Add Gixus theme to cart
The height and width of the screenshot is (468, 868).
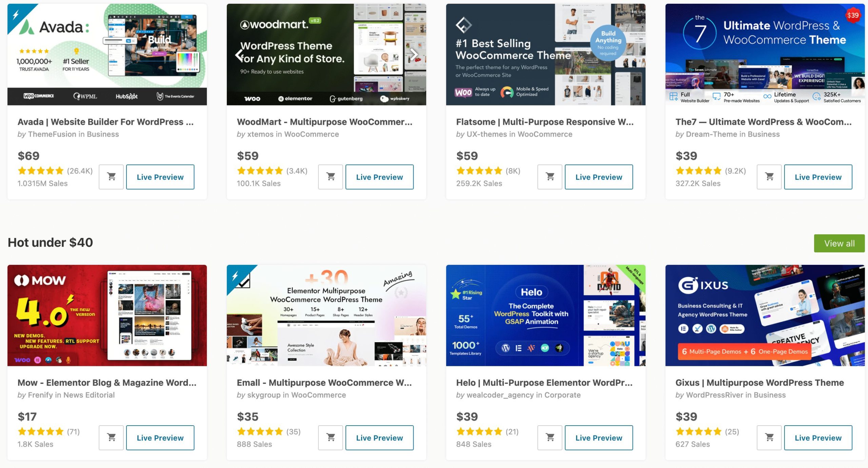tap(769, 437)
